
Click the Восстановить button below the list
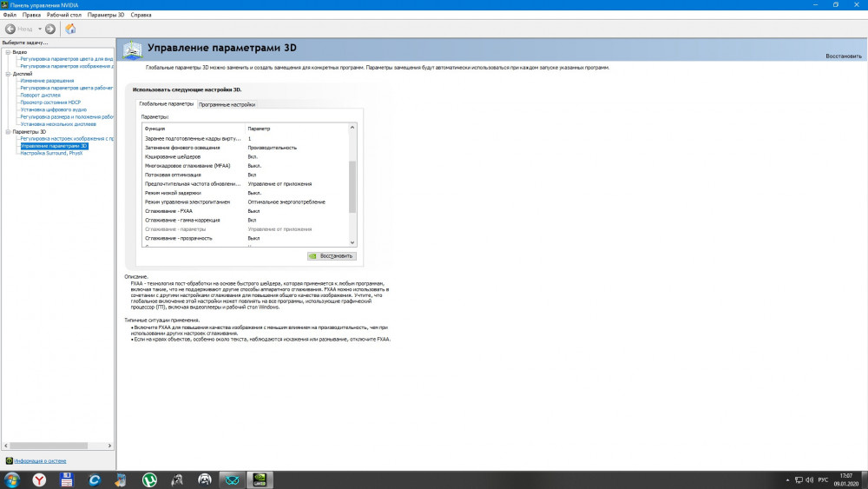tap(332, 256)
